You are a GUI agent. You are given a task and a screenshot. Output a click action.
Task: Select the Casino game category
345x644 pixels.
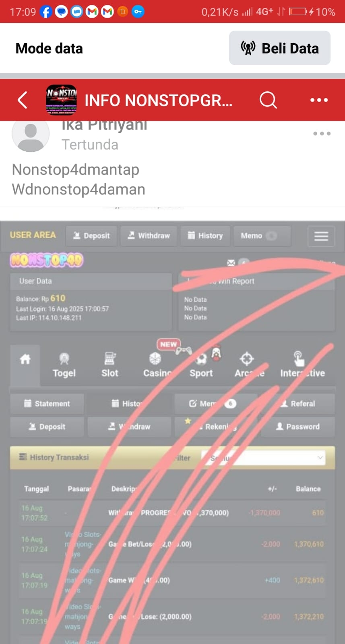pyautogui.click(x=157, y=365)
